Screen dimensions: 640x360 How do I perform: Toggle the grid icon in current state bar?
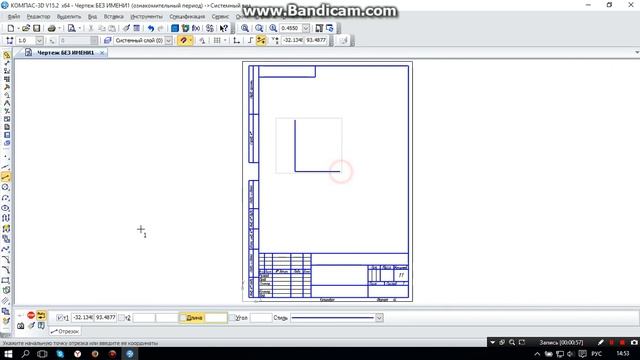click(x=217, y=40)
